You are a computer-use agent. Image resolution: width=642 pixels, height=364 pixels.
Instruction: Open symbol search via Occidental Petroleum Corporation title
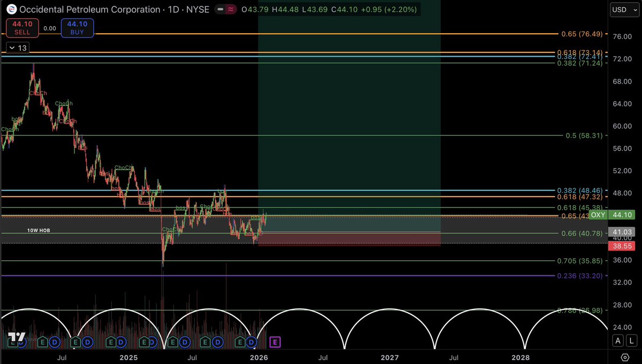coord(89,10)
